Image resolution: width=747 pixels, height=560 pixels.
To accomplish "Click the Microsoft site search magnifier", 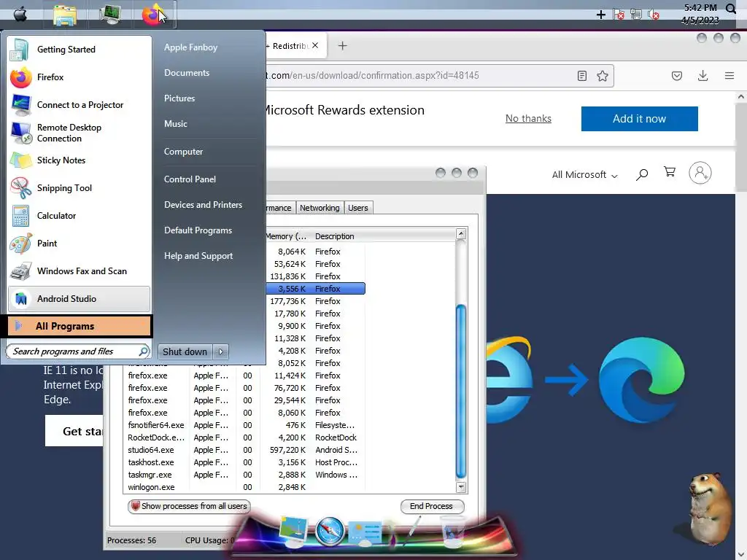I will pyautogui.click(x=642, y=174).
